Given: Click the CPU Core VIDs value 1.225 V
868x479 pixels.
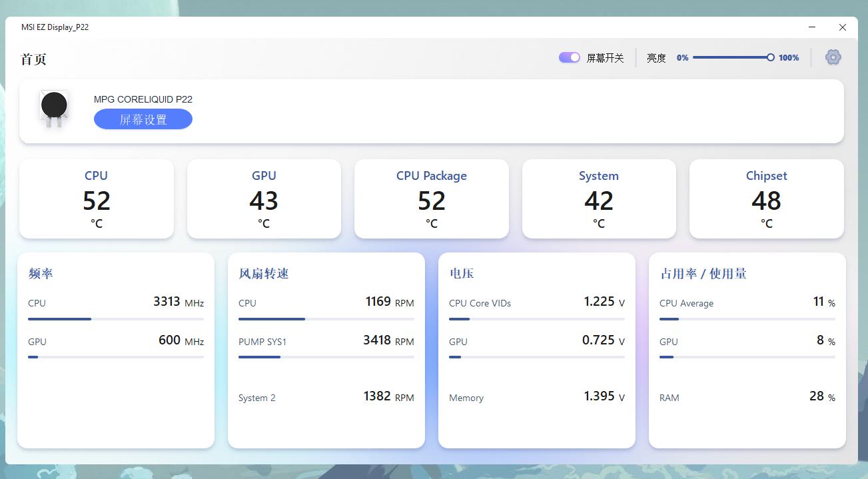Looking at the screenshot, I should coord(605,302).
